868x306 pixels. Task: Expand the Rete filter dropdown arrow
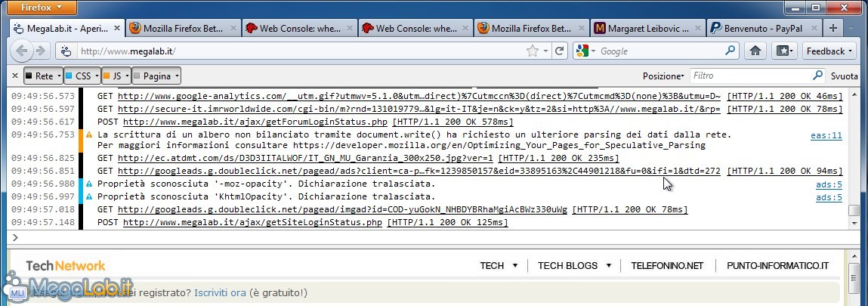pyautogui.click(x=59, y=76)
